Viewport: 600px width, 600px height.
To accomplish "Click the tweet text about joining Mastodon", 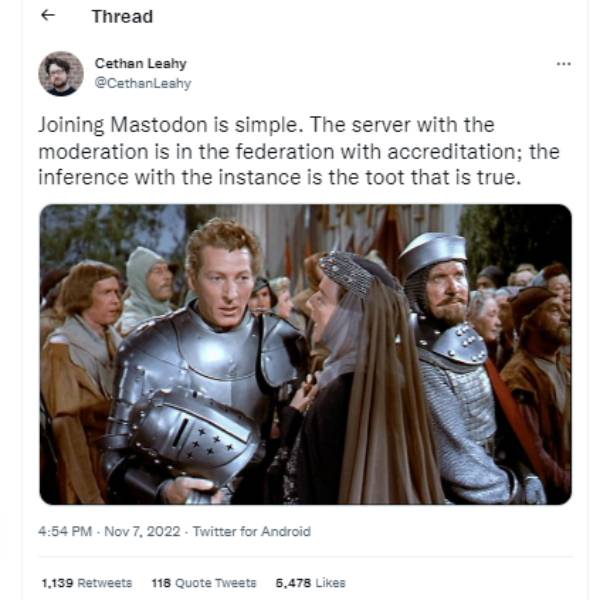I will [x=298, y=151].
